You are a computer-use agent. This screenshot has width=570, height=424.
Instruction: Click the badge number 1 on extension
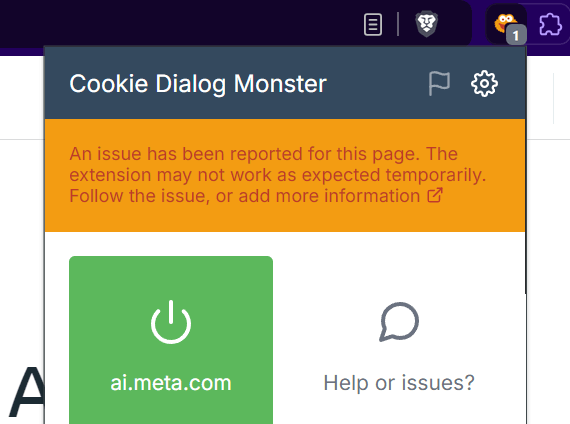click(516, 35)
